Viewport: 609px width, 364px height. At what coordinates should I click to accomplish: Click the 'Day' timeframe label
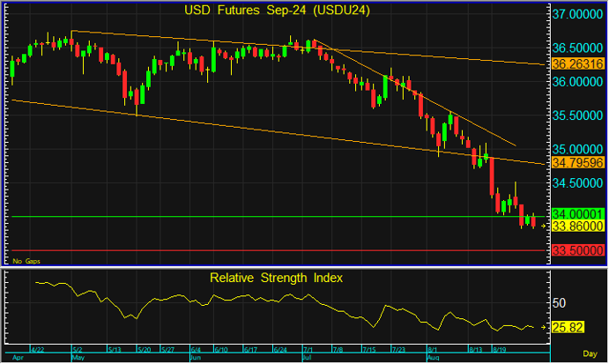click(x=590, y=354)
